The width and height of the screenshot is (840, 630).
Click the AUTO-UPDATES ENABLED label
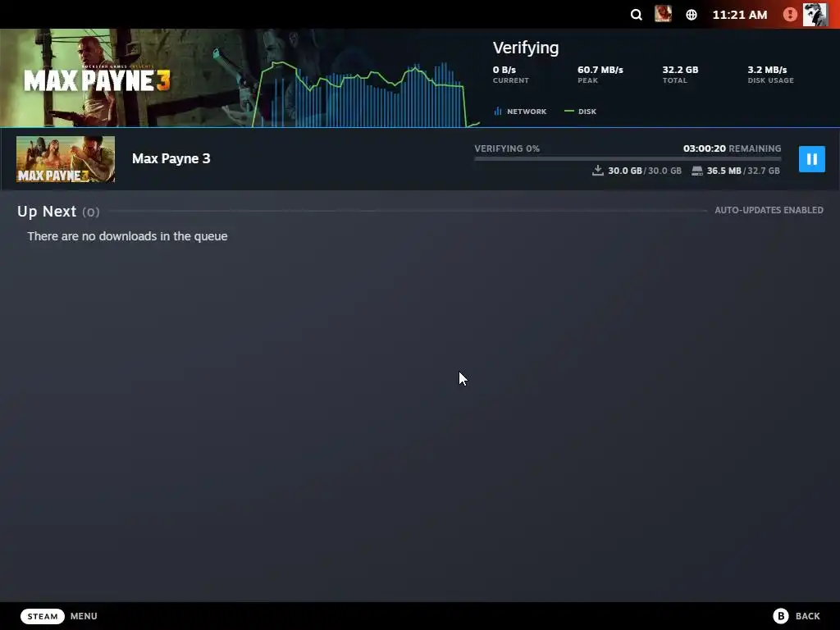click(x=769, y=210)
